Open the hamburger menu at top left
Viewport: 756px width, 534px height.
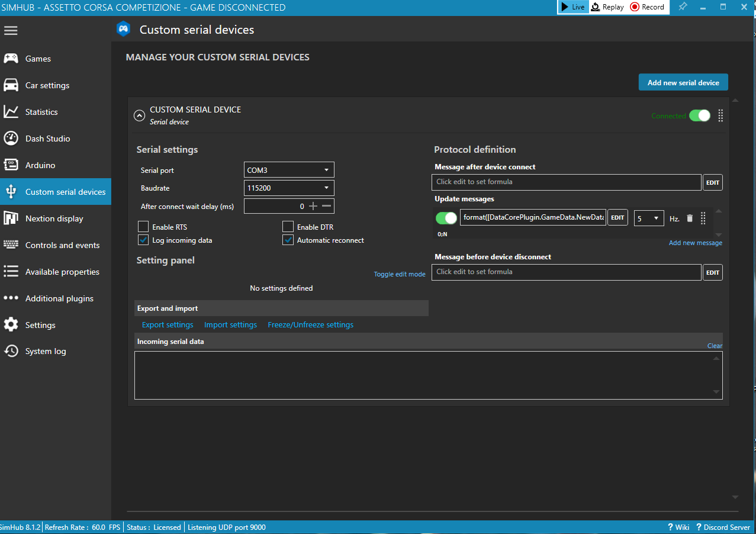[x=11, y=30]
